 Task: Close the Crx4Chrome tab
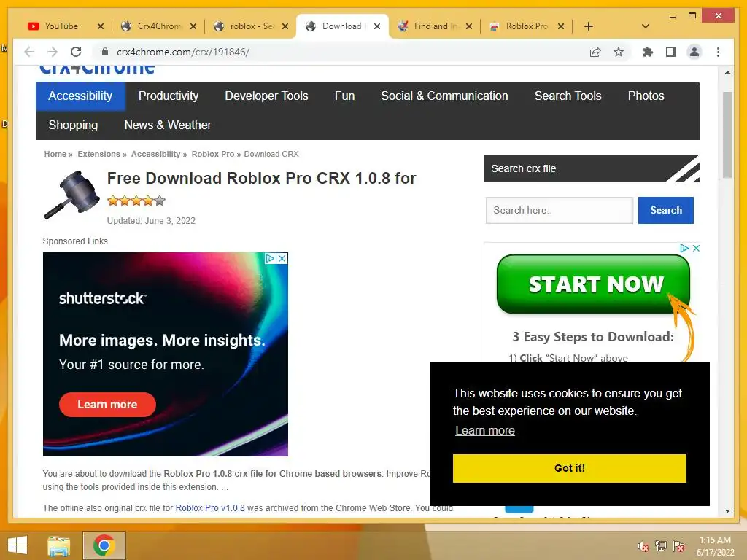coord(193,26)
